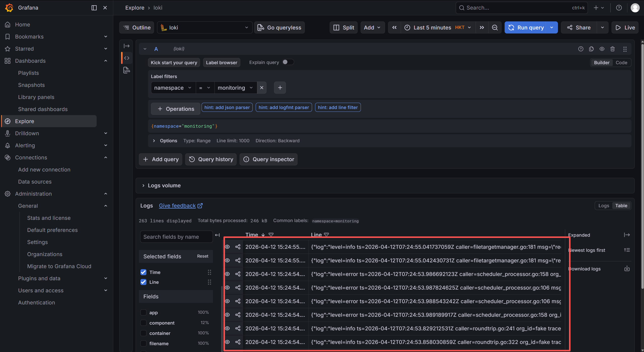
Task: Uncheck the Line selected field
Action: coord(143,282)
